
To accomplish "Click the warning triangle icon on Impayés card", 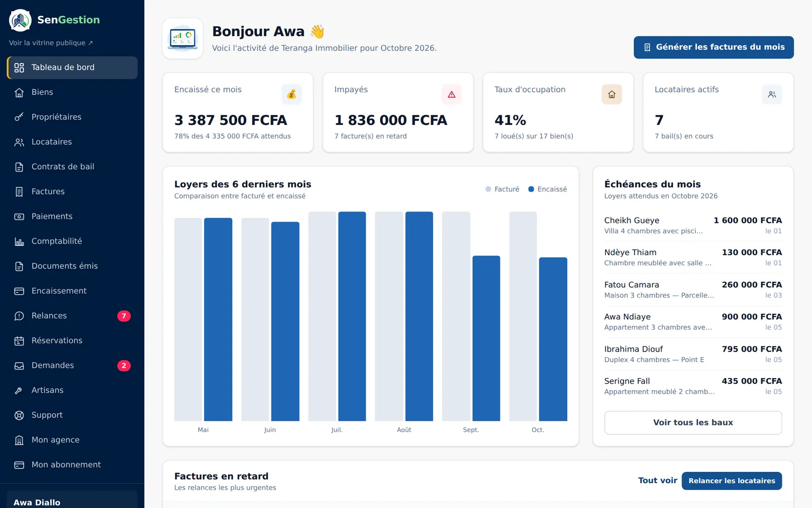I will pos(452,94).
